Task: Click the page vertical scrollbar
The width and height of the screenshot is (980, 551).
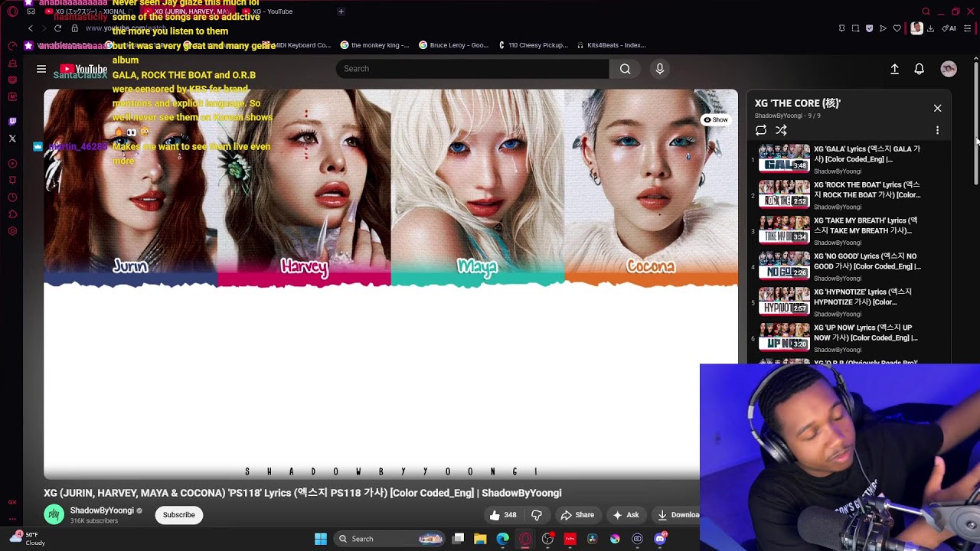Action: 975,122
